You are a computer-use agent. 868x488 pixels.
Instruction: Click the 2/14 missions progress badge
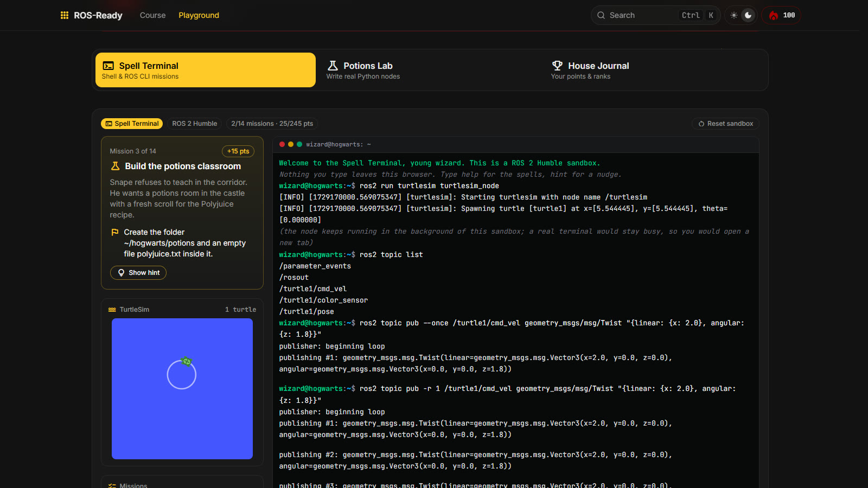272,124
